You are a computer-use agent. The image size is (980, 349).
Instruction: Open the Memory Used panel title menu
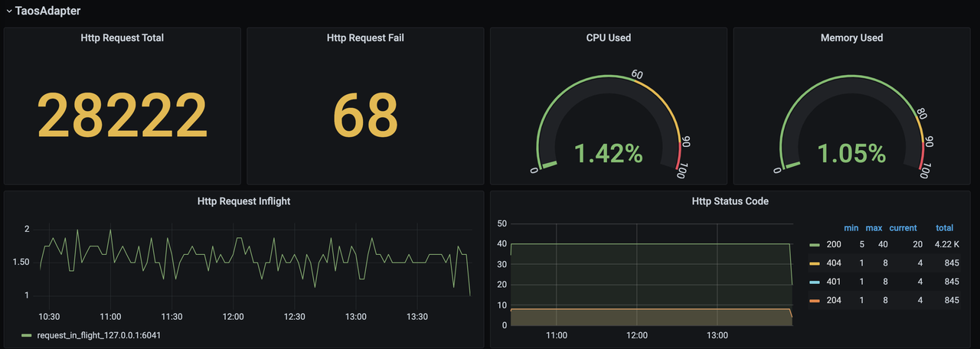851,38
